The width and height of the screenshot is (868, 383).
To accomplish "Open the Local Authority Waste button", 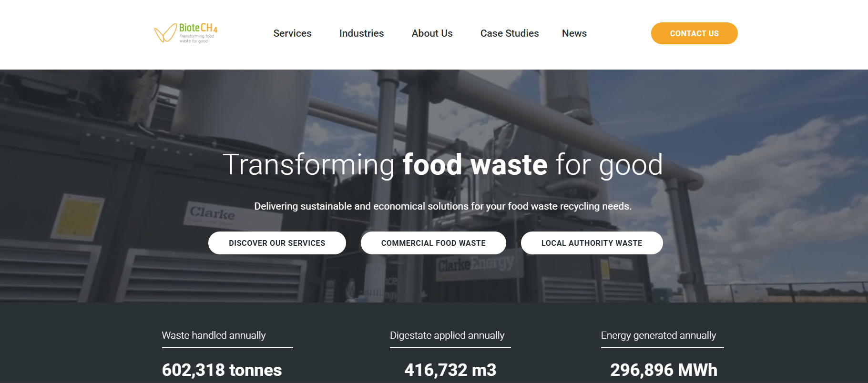I will (x=592, y=243).
